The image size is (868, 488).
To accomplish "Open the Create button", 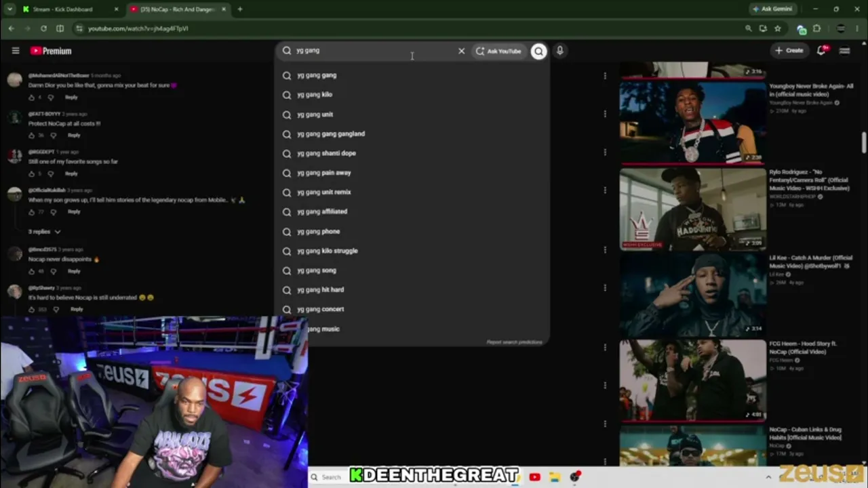I will coord(789,51).
